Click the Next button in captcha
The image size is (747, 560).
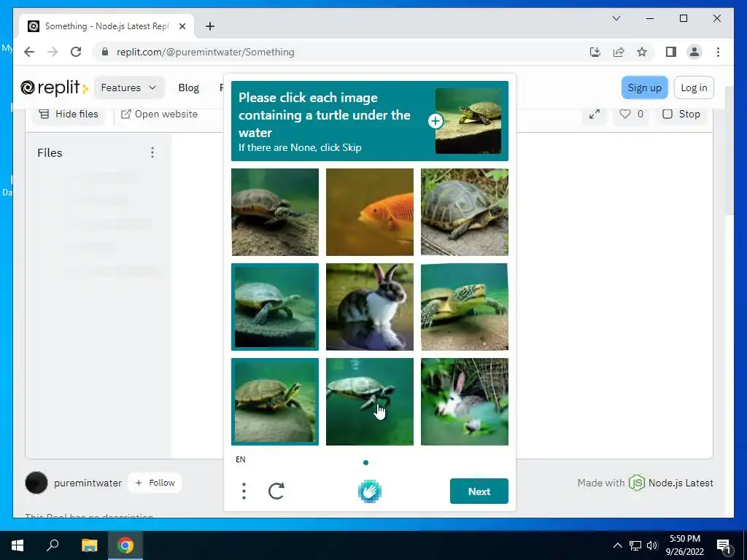coord(479,491)
